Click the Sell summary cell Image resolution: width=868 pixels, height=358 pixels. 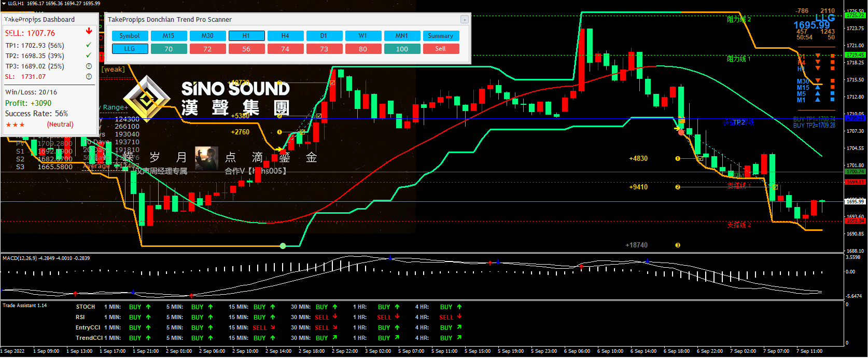click(441, 49)
